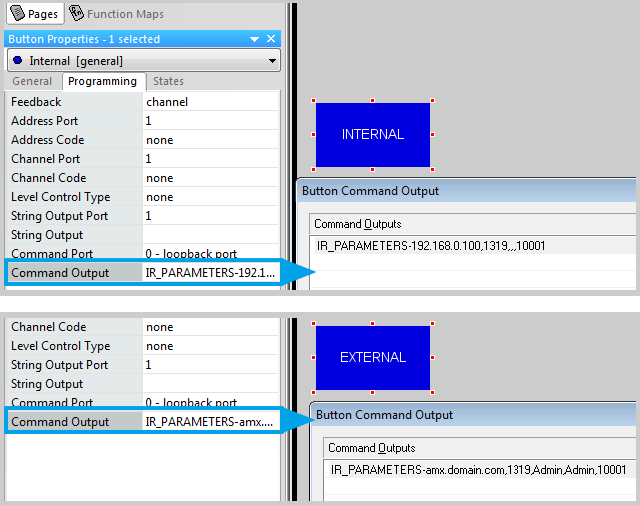
Task: Open Button Properties panel options arrow
Action: [x=254, y=39]
